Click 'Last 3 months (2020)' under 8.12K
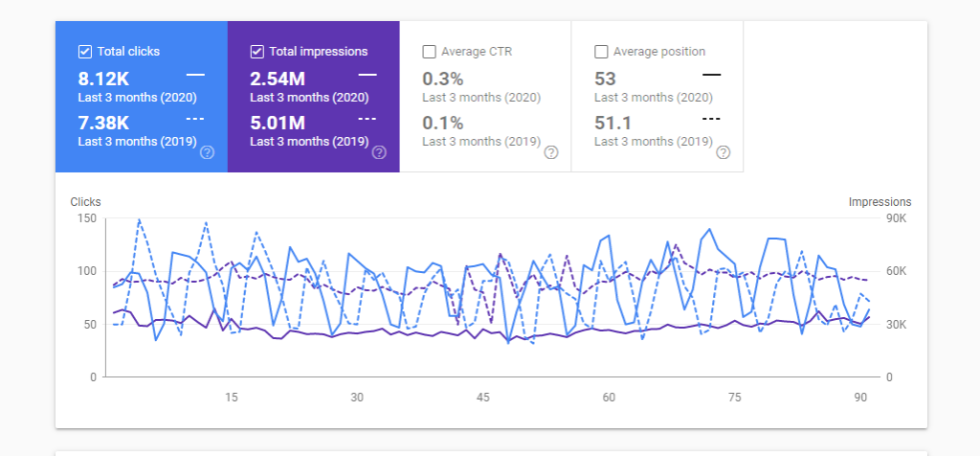 coord(138,99)
